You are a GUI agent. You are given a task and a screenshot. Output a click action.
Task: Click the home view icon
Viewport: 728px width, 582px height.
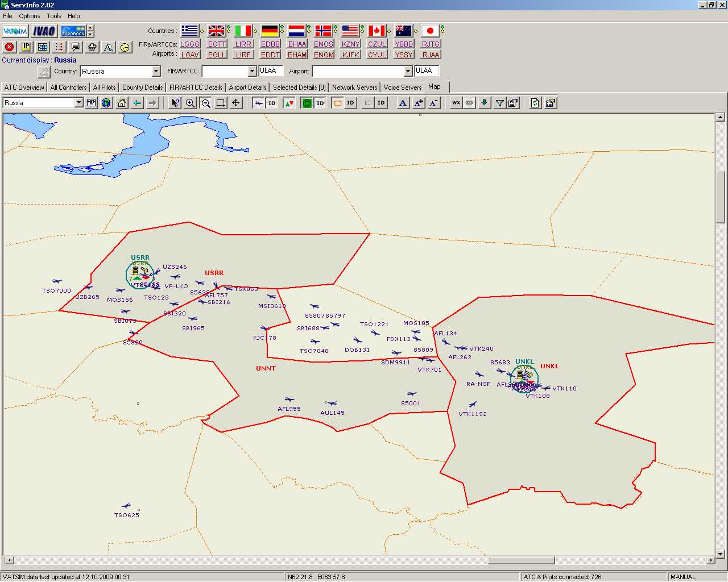click(122, 103)
